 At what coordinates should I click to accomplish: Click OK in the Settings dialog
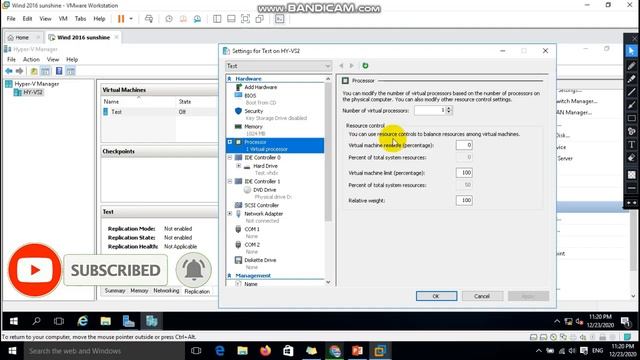(x=436, y=296)
